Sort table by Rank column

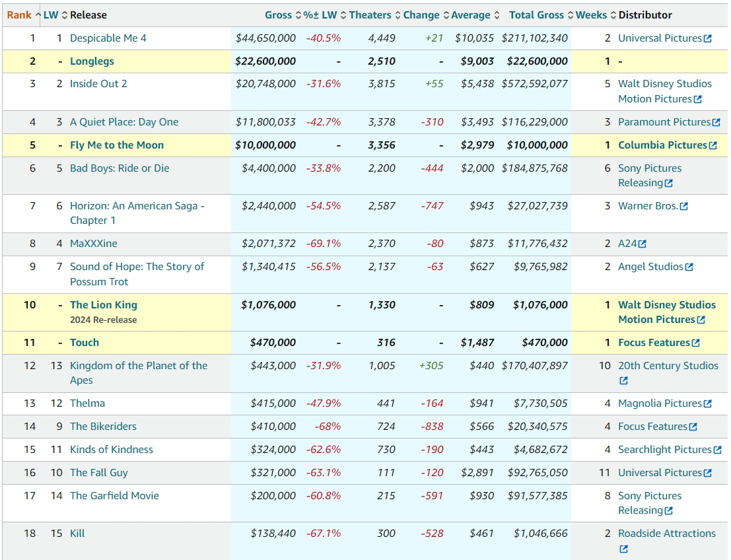click(24, 15)
